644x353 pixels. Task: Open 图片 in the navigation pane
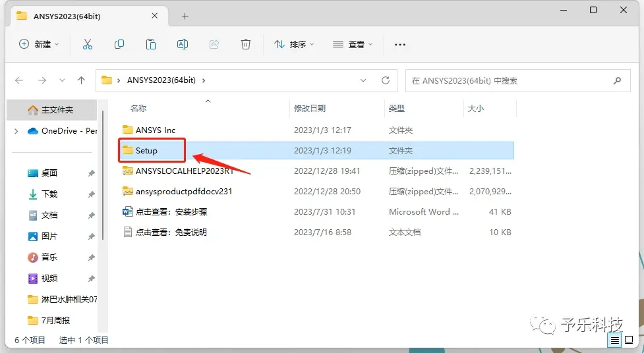point(49,236)
